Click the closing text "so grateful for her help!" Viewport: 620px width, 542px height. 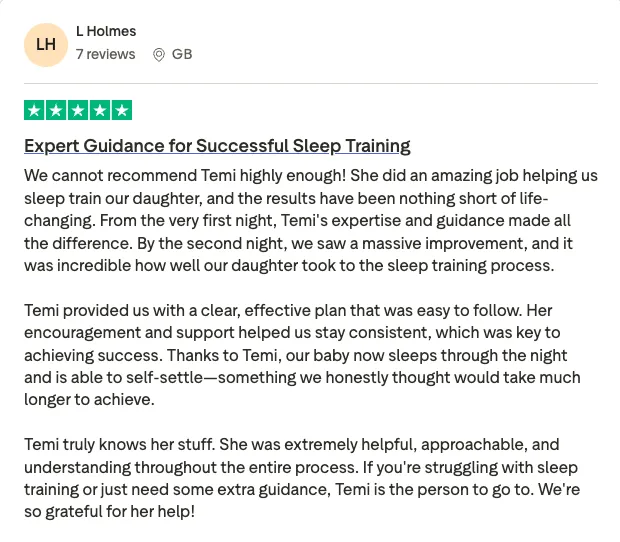coord(110,512)
